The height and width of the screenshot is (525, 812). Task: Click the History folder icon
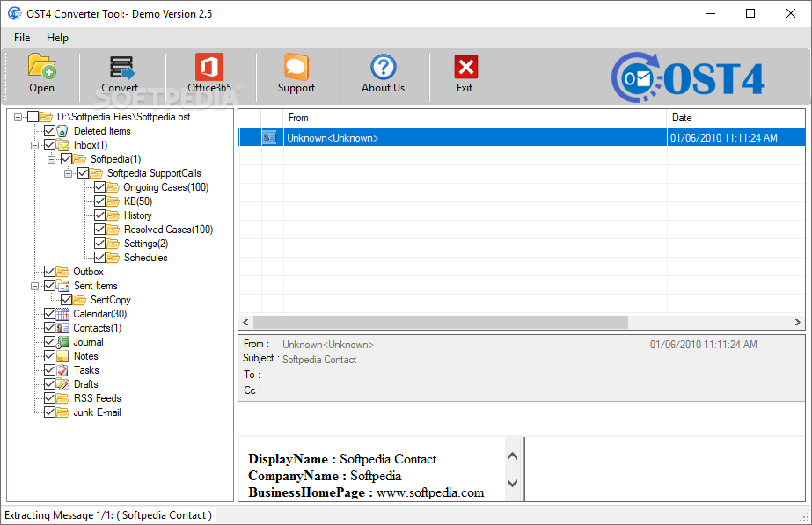[113, 215]
